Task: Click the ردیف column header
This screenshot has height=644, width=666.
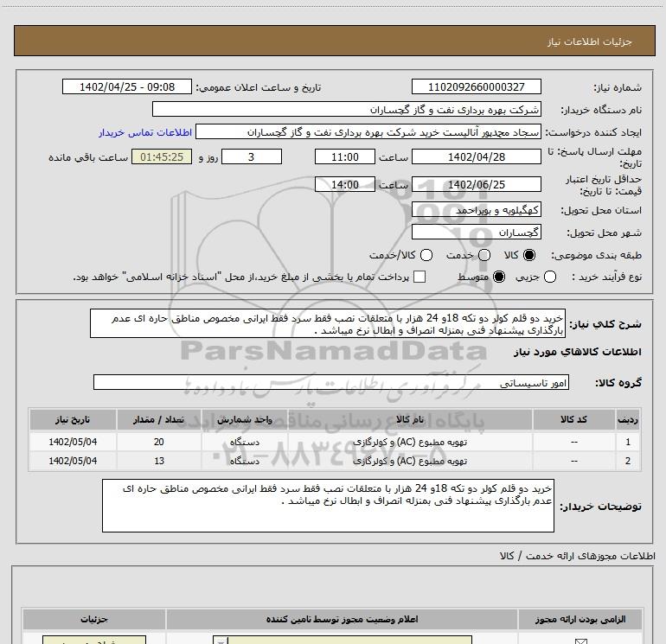Action: [x=628, y=420]
